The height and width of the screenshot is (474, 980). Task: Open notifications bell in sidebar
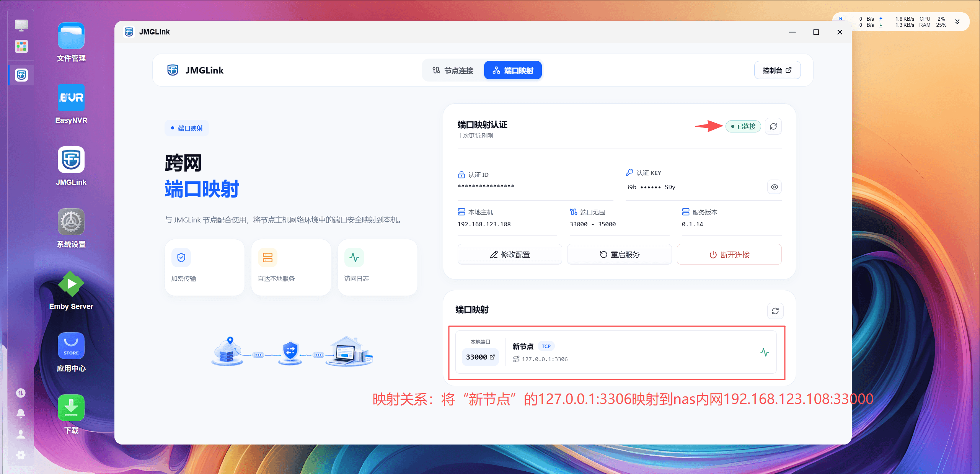(x=21, y=414)
